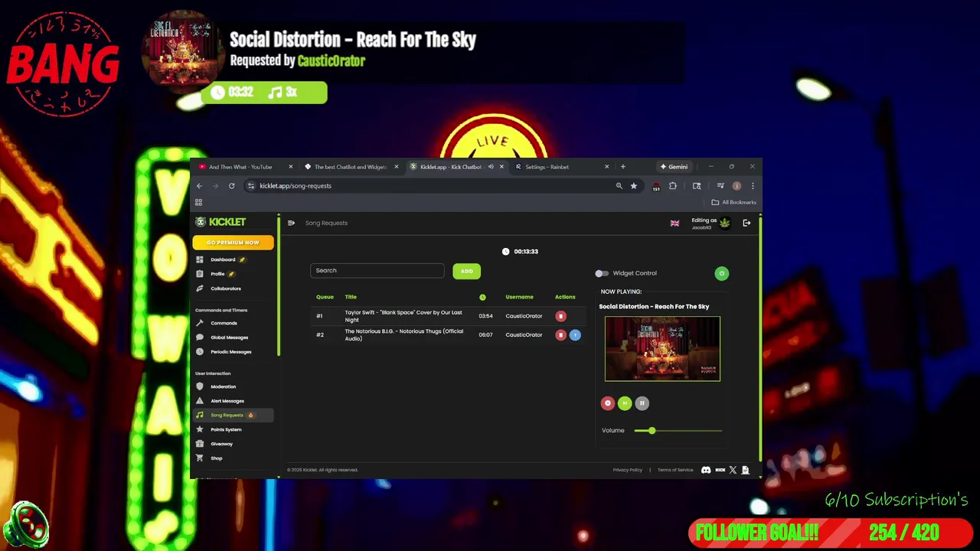Delete Taylor Swift song from queue
The height and width of the screenshot is (551, 980).
[560, 316]
